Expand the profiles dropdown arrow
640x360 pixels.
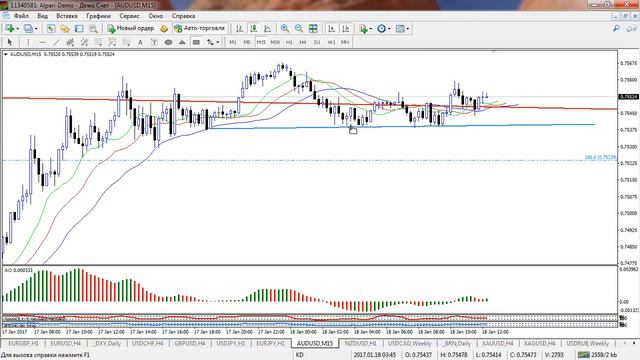coord(36,29)
